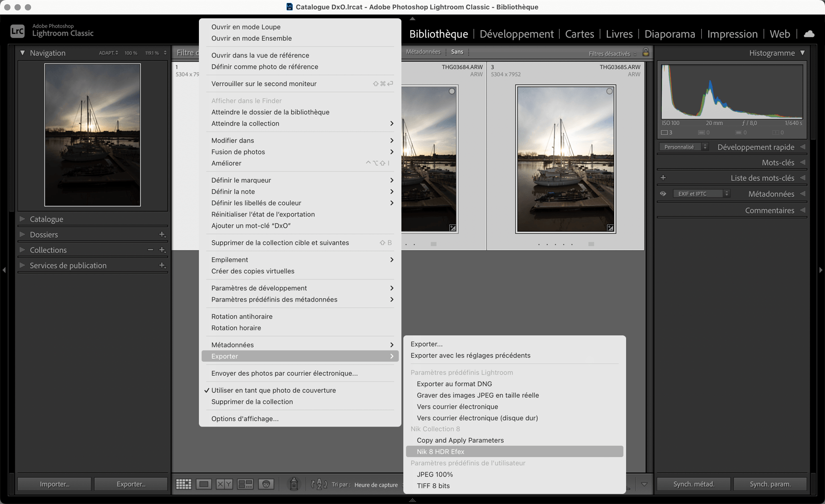825x504 pixels.
Task: Expand the Mots-clés panel
Action: click(x=803, y=163)
